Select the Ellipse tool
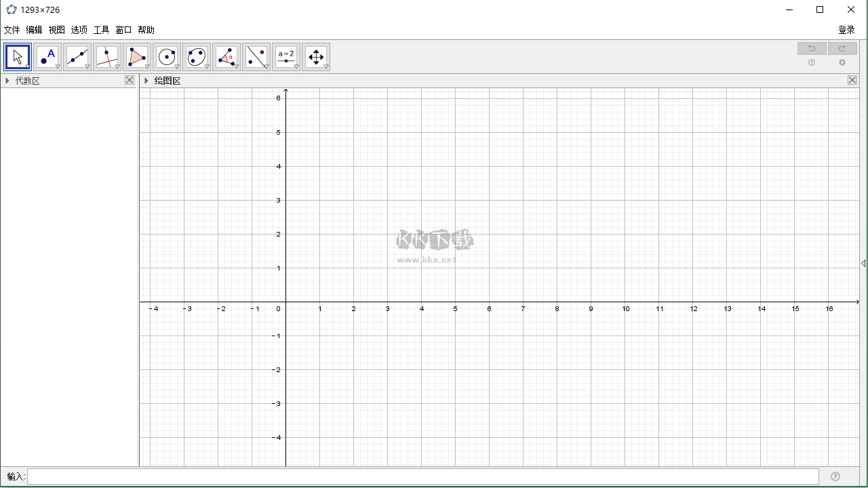Viewport: 868px width, 488px height. point(196,56)
